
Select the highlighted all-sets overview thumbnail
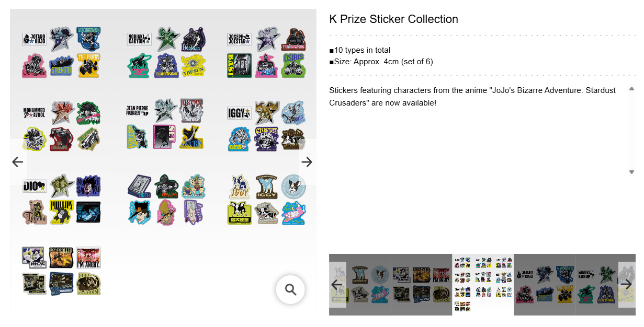[x=483, y=285]
